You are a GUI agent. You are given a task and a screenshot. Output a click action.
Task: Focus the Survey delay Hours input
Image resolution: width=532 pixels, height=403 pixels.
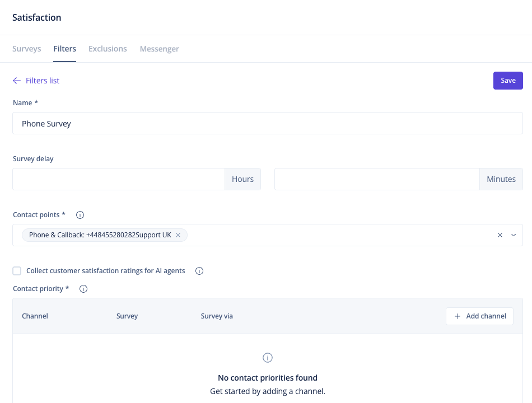[x=119, y=179]
